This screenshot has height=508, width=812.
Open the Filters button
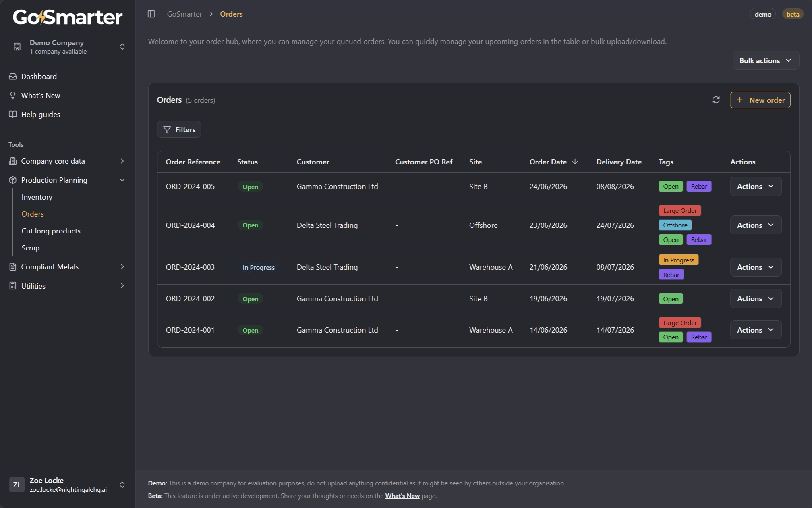pos(179,130)
